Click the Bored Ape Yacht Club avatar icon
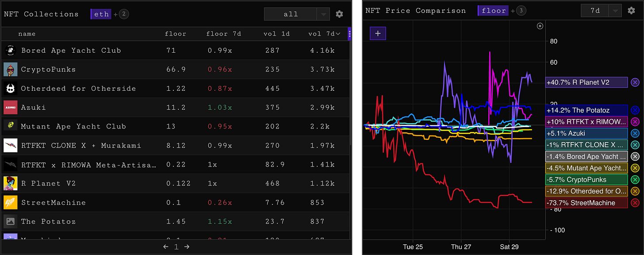 point(11,50)
